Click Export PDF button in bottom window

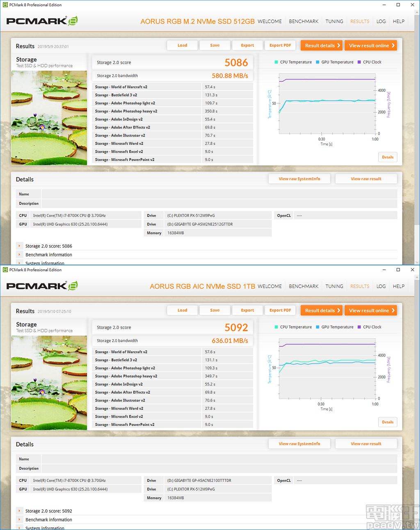280,311
